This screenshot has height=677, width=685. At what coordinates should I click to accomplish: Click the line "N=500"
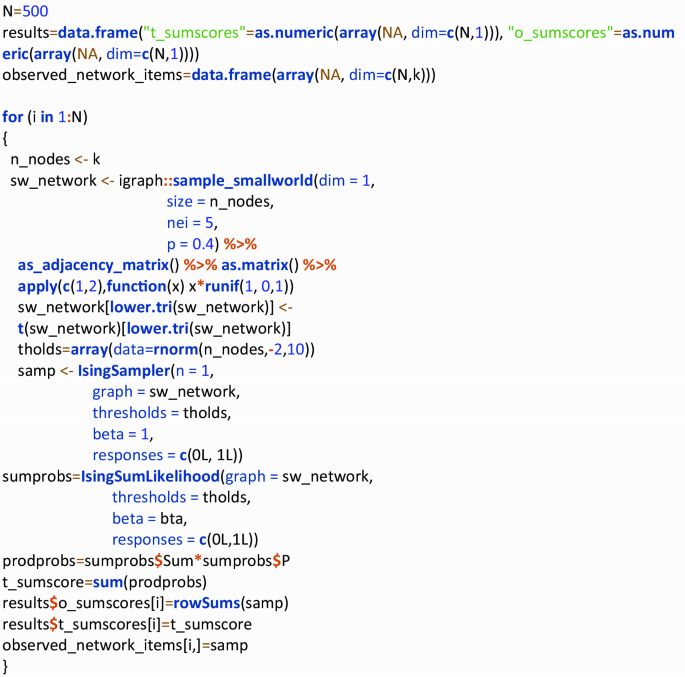(x=25, y=11)
